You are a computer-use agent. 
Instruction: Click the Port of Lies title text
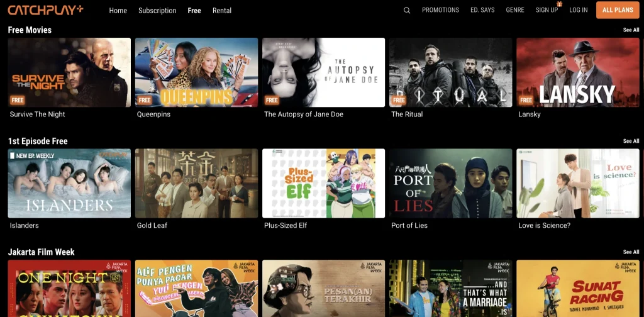[409, 225]
